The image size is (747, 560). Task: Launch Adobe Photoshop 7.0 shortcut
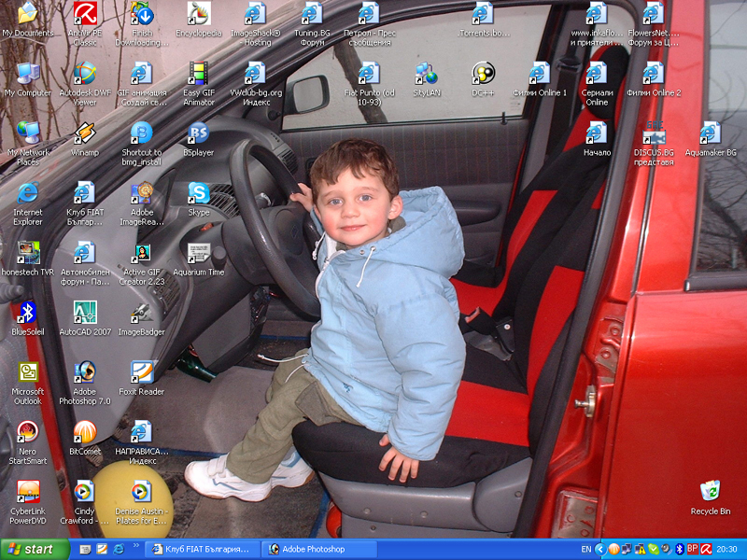85,372
